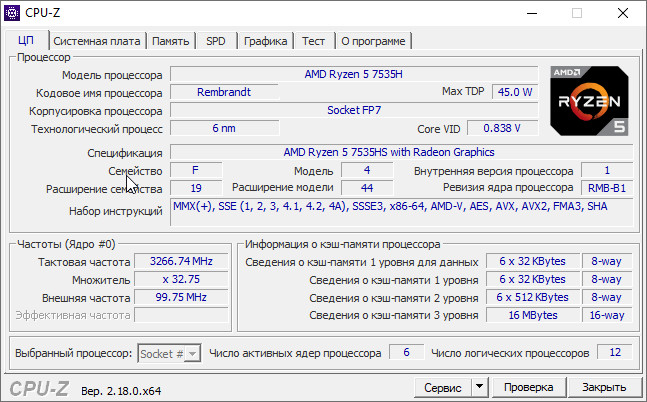Open the SPD tab
This screenshot has height=402, width=647.
coord(216,41)
